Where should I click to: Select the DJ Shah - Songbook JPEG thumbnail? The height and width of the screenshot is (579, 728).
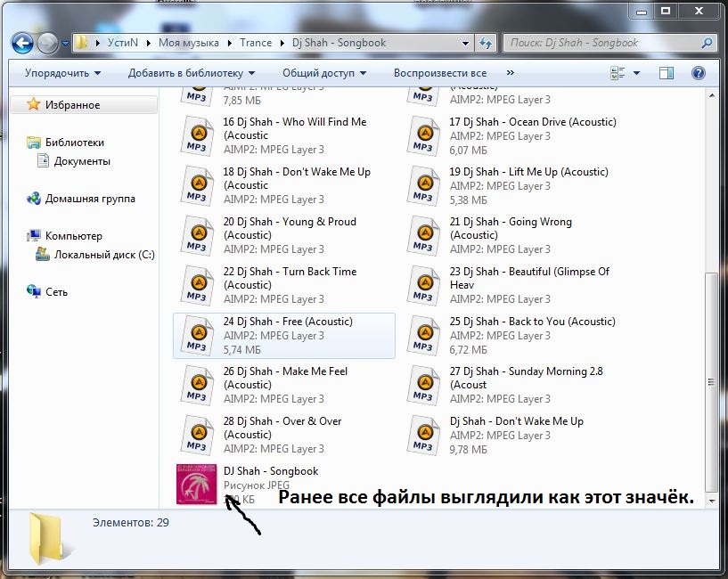click(198, 485)
